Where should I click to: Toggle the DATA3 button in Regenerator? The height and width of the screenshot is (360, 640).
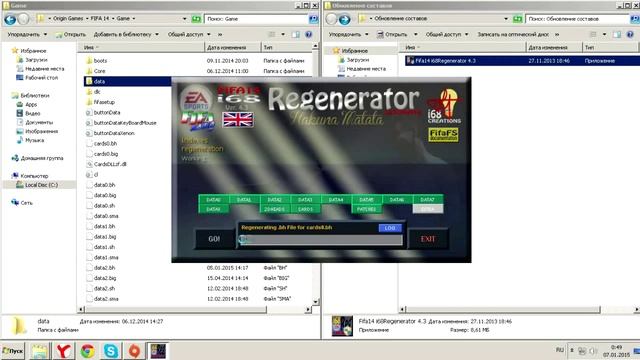305,200
